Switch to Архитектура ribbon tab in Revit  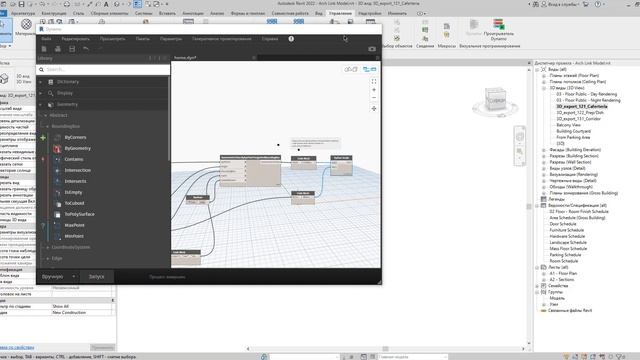23,13
